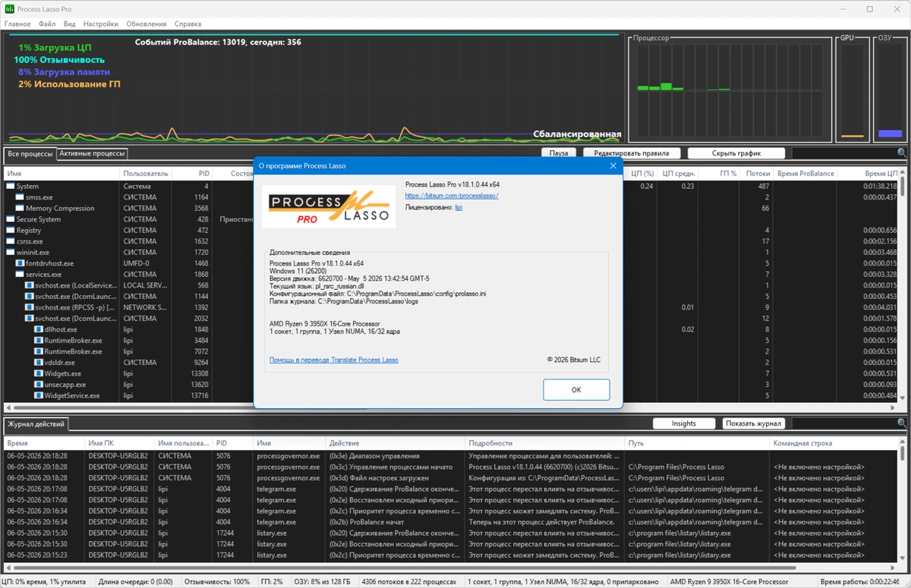
Task: Click the Memory Compression process icon
Action: click(x=20, y=208)
